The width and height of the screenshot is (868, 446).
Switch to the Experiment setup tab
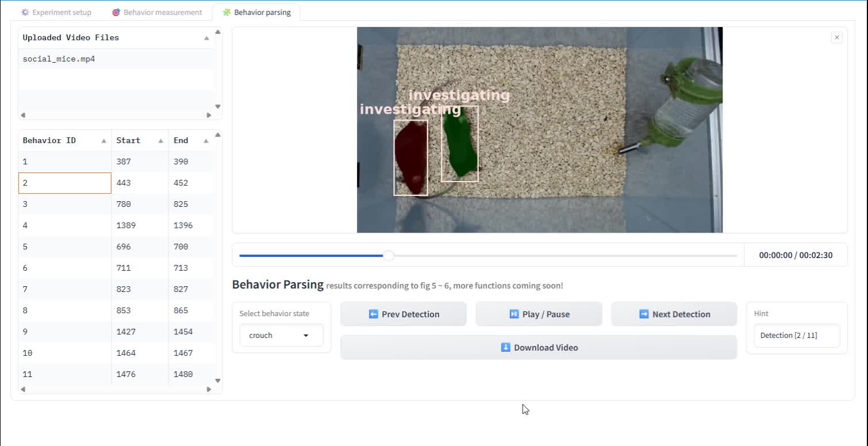56,12
